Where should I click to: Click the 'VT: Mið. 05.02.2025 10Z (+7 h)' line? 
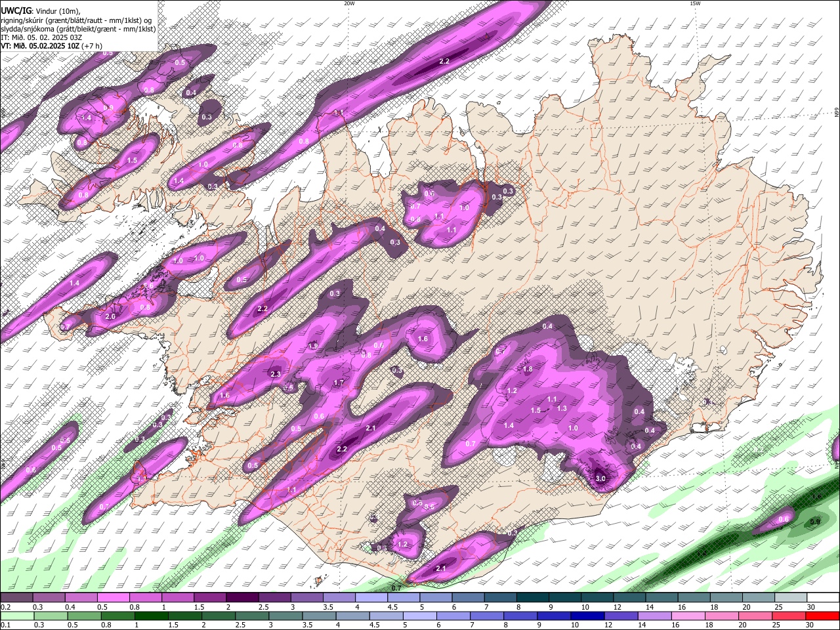coord(51,46)
